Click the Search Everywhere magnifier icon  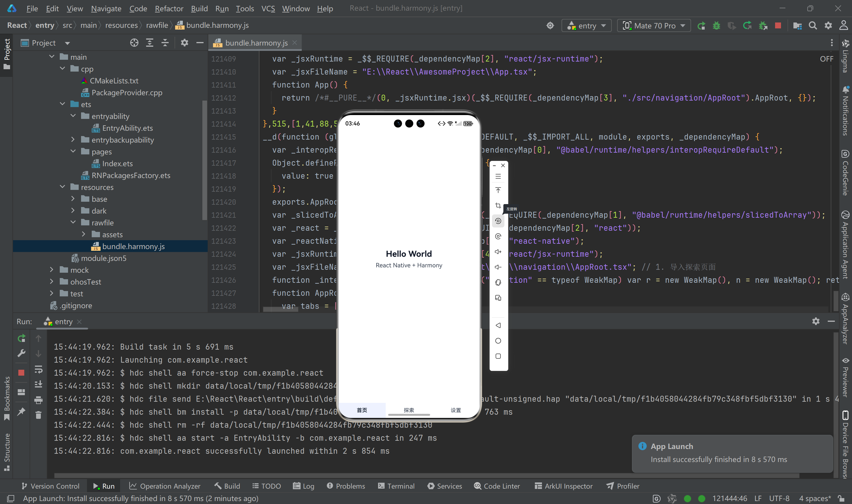click(x=813, y=25)
